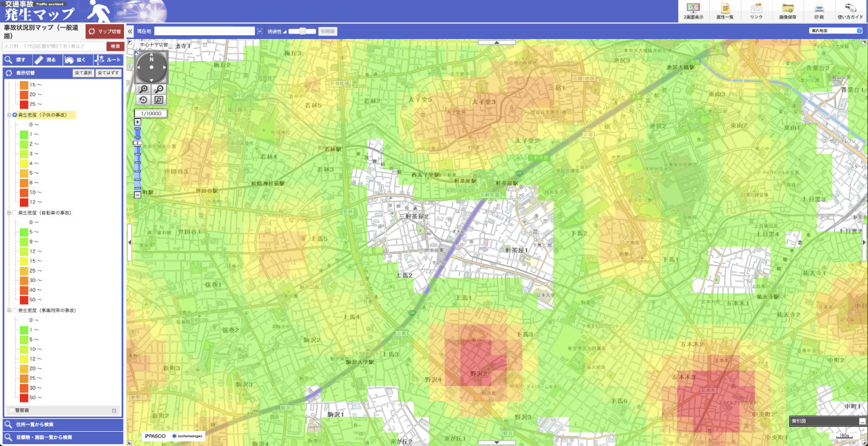868x446 pixels.
Task: Minimize the 索引図 index map panel
Action: [862, 421]
